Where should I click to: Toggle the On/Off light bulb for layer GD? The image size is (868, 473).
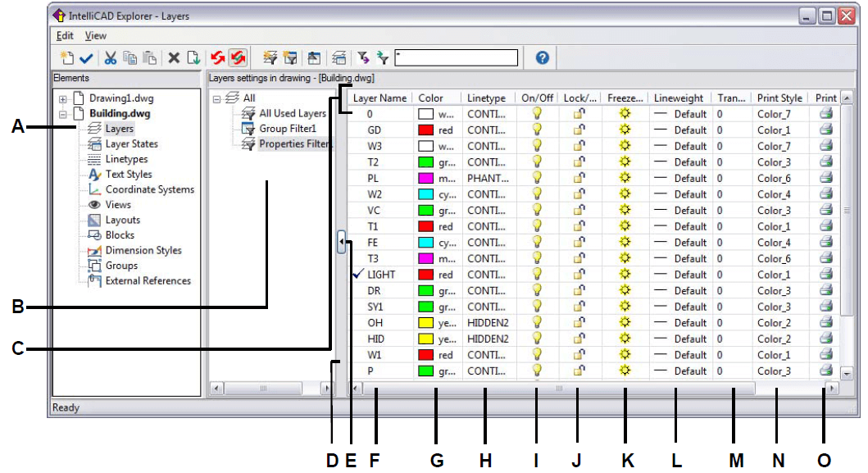(537, 130)
